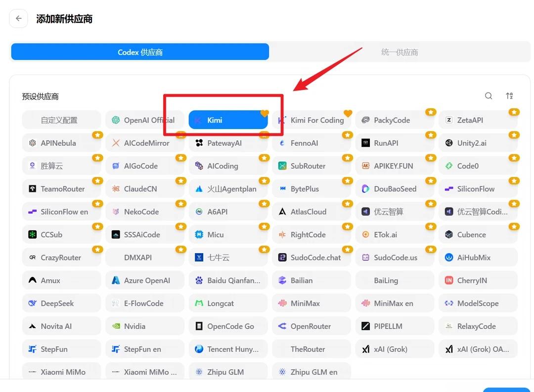
Task: Pick ETok.ai provider
Action: [x=395, y=234]
